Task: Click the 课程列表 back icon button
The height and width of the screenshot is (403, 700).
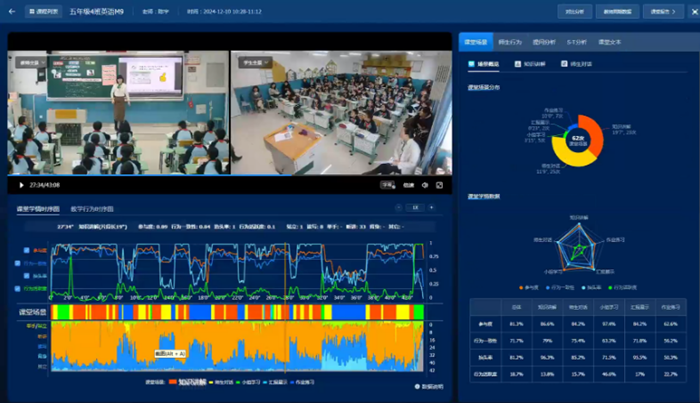Action: point(40,12)
